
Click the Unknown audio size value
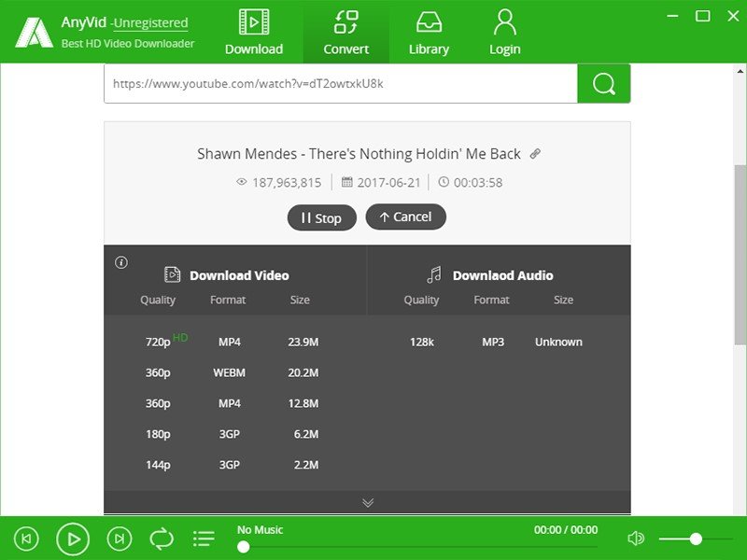558,342
